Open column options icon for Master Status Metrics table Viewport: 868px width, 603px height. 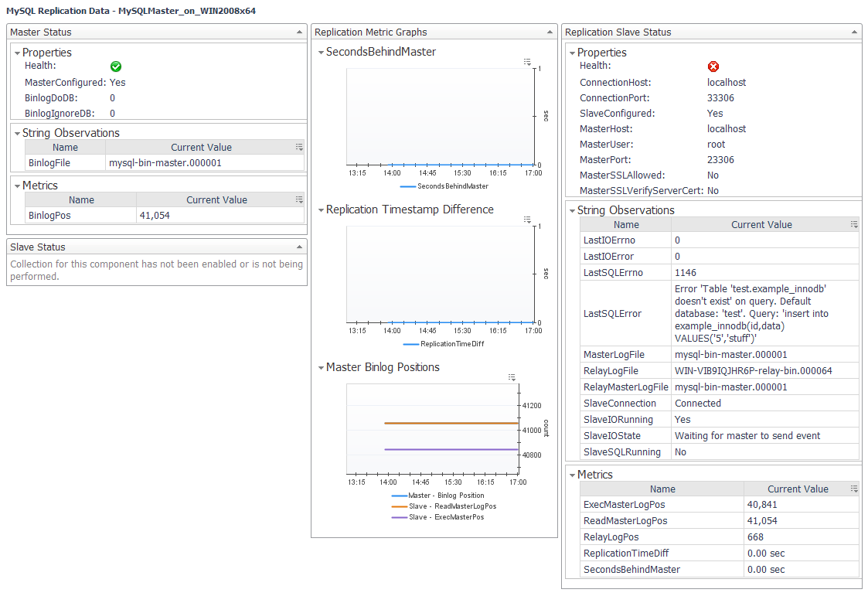[x=299, y=200]
